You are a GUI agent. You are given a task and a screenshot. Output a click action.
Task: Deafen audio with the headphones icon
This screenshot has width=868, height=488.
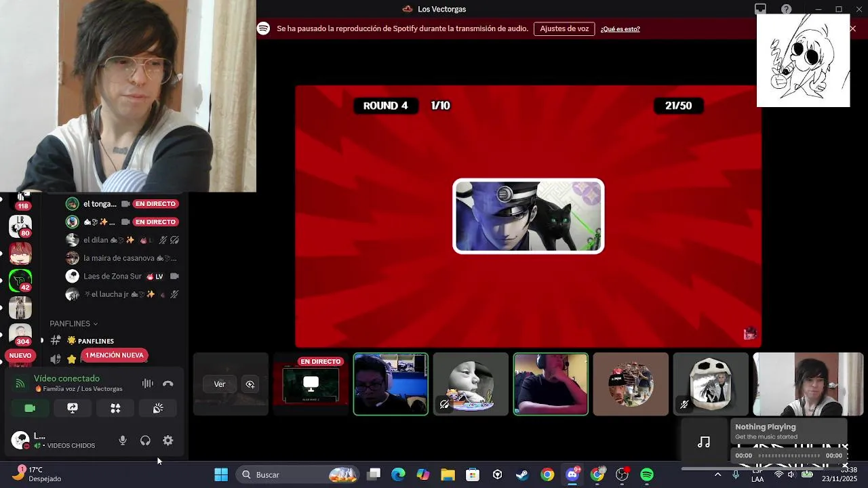(145, 441)
